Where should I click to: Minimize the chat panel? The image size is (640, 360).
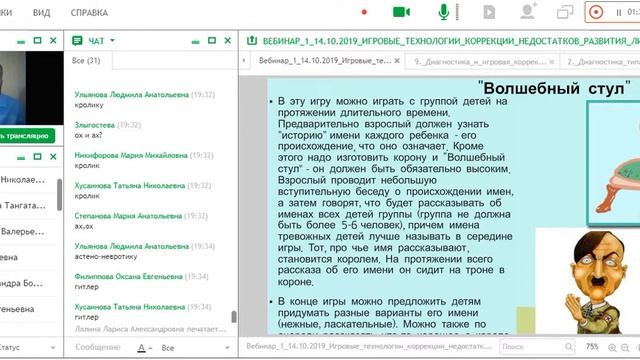pyautogui.click(x=196, y=42)
